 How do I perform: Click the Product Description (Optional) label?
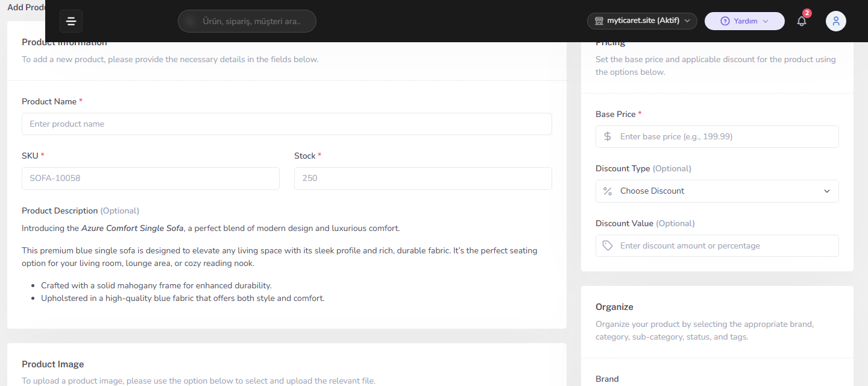[80, 210]
